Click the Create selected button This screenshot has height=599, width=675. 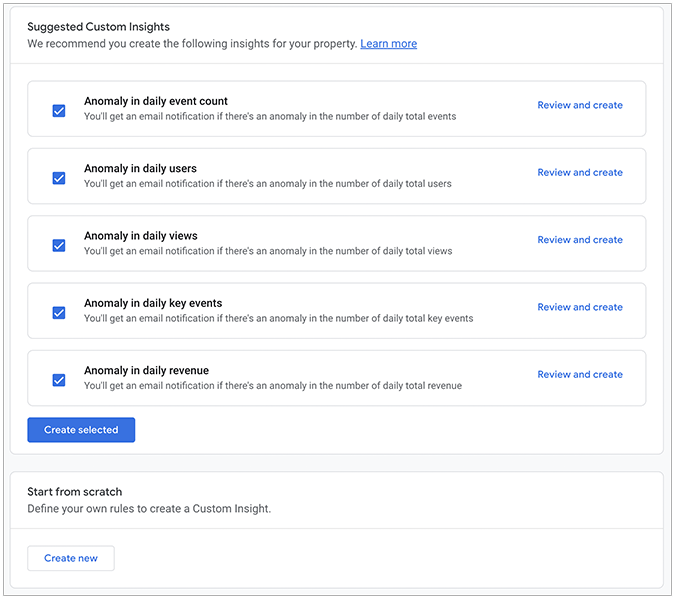click(81, 430)
